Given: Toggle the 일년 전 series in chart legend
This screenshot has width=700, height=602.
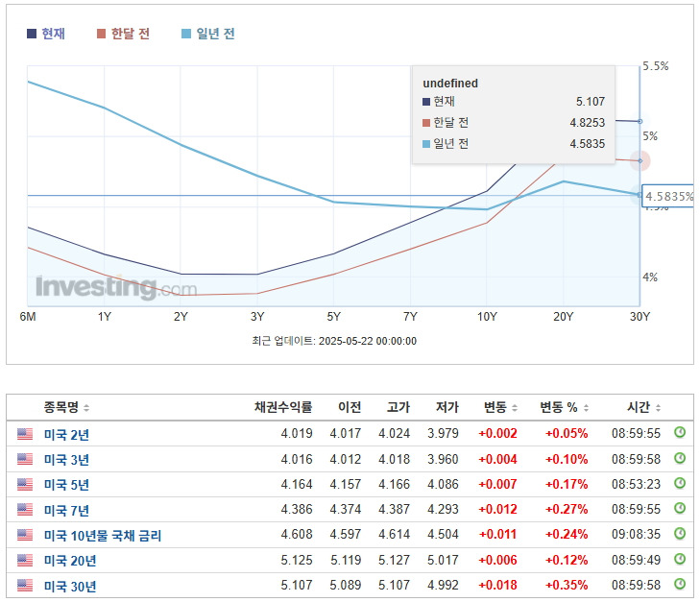Looking at the screenshot, I should coord(208,34).
